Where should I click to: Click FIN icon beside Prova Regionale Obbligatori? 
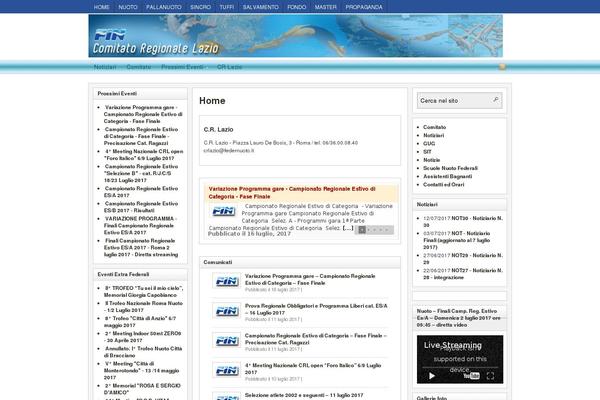coord(227,310)
